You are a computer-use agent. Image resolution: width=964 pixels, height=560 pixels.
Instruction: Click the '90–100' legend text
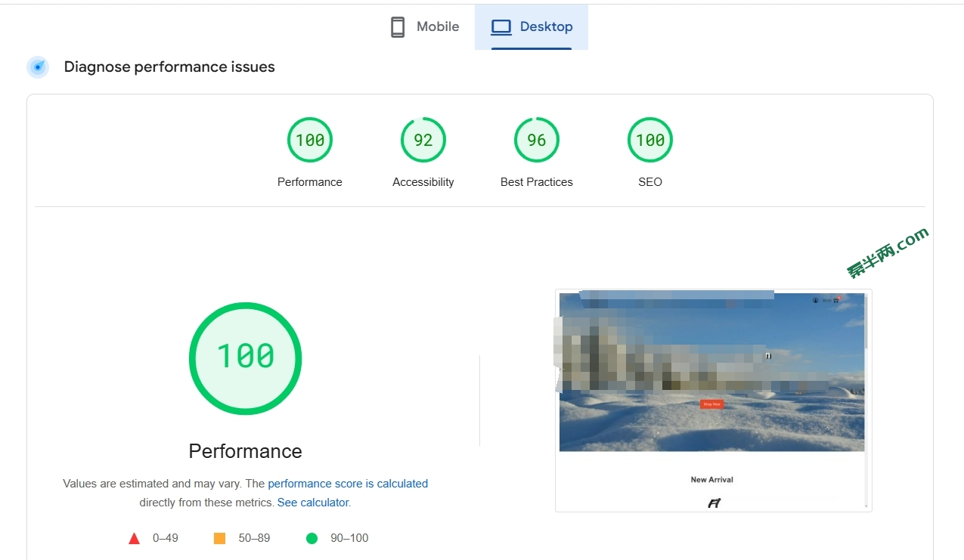349,539
